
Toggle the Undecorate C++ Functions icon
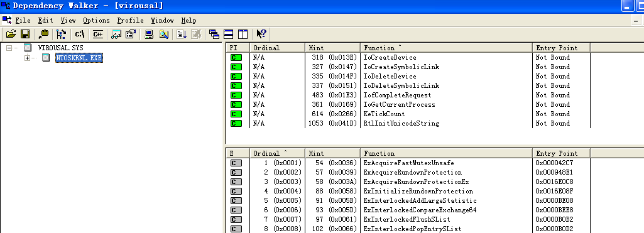(98, 34)
